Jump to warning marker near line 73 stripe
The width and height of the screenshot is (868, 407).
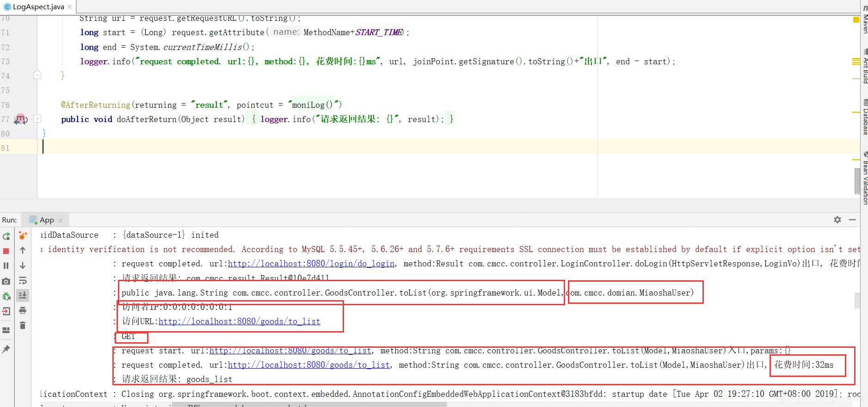click(x=856, y=62)
